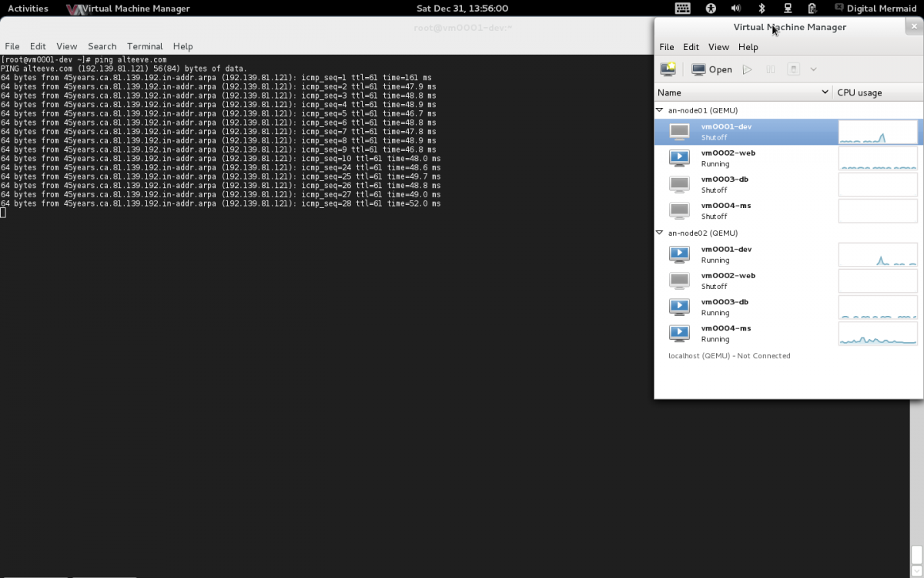The image size is (924, 578).
Task: Click the Name column sort arrow
Action: click(825, 92)
